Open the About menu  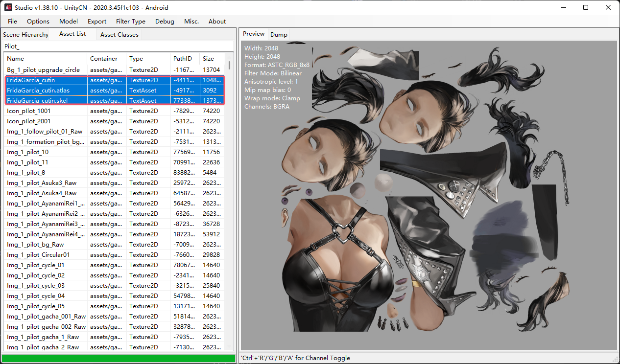217,21
